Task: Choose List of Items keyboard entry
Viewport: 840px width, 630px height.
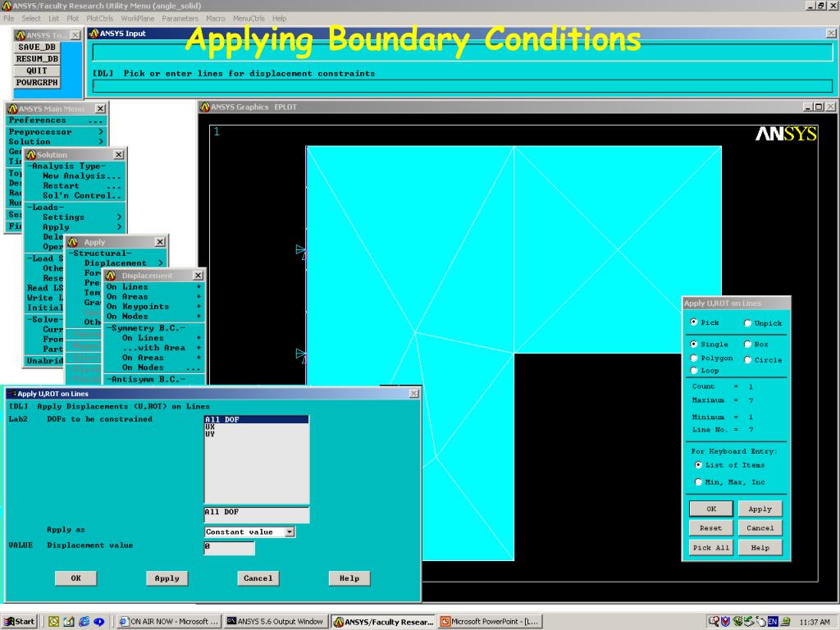Action: coord(698,465)
